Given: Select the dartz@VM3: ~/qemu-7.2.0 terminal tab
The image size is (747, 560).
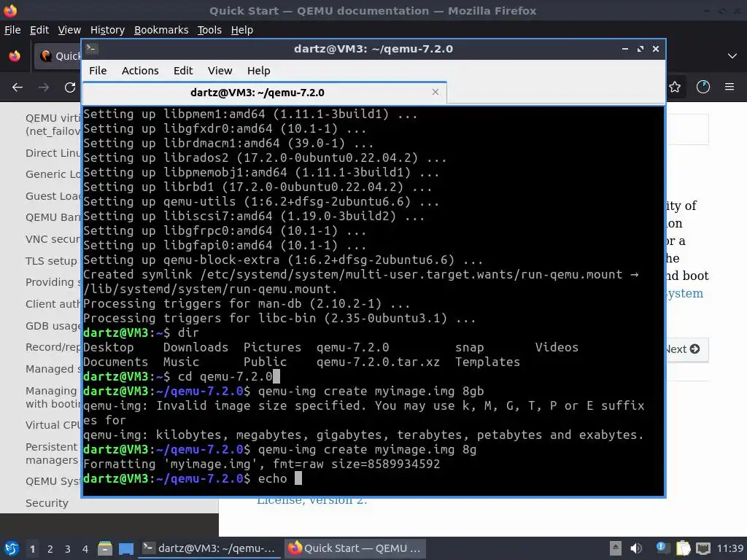Looking at the screenshot, I should click(x=264, y=93).
